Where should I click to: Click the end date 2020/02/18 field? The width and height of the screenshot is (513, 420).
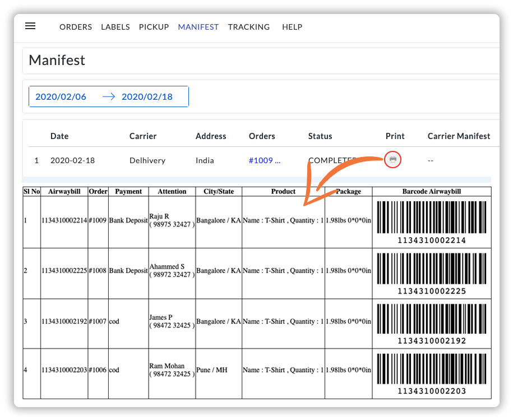(147, 97)
